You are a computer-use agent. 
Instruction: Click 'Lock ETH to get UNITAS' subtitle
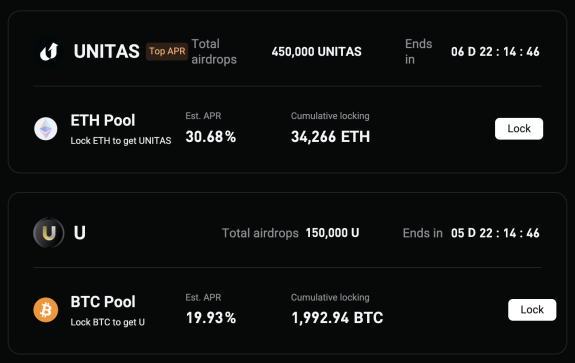[121, 141]
